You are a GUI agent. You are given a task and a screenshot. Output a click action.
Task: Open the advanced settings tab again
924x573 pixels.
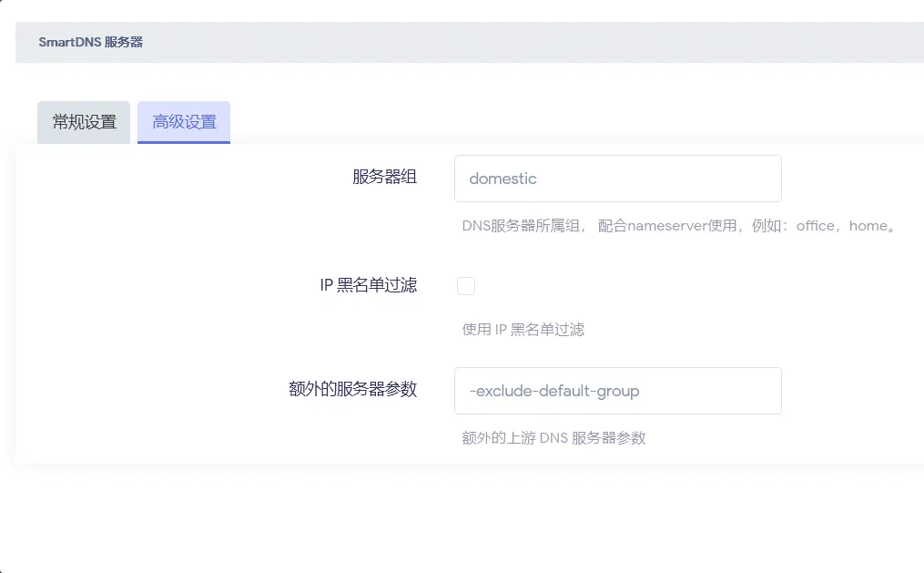(183, 121)
